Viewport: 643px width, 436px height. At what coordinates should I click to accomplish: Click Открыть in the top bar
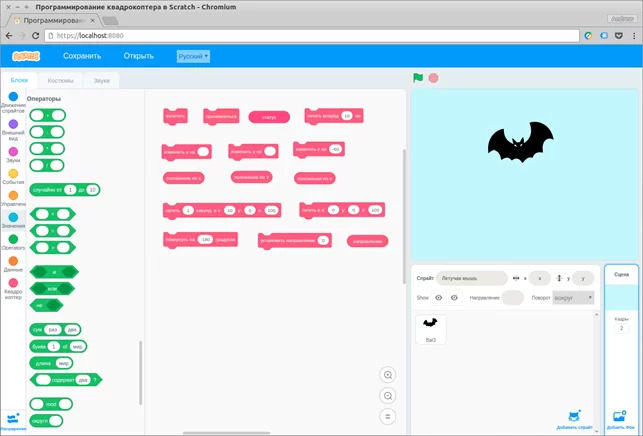tap(138, 56)
